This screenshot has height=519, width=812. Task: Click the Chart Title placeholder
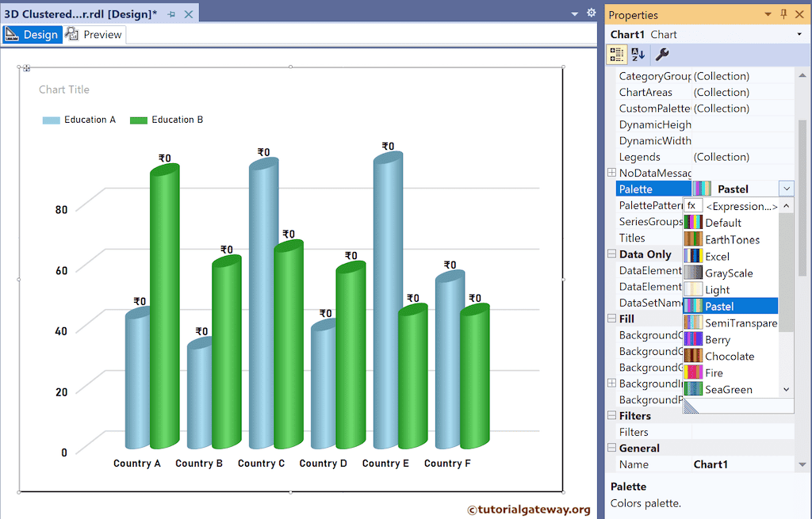click(64, 90)
